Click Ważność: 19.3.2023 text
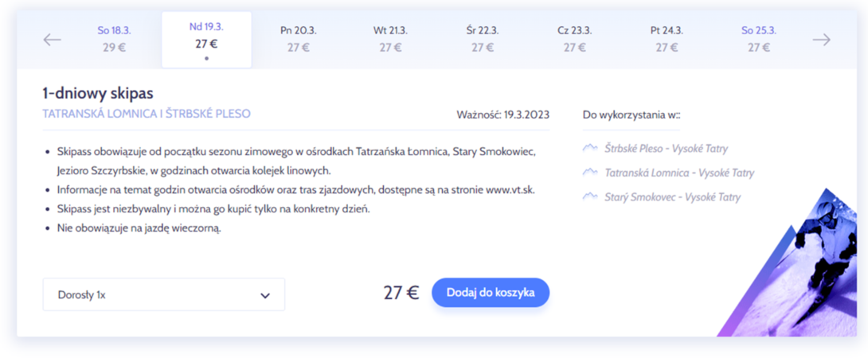 (503, 115)
